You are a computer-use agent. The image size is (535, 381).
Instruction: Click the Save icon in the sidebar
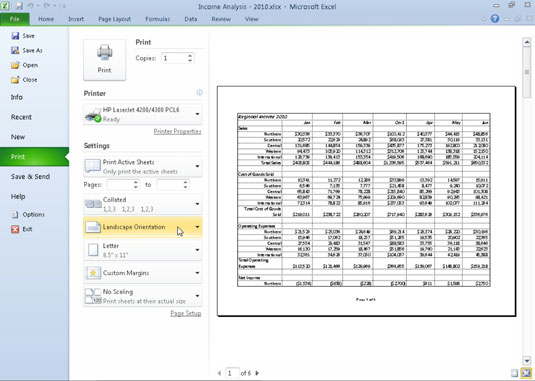pos(15,35)
